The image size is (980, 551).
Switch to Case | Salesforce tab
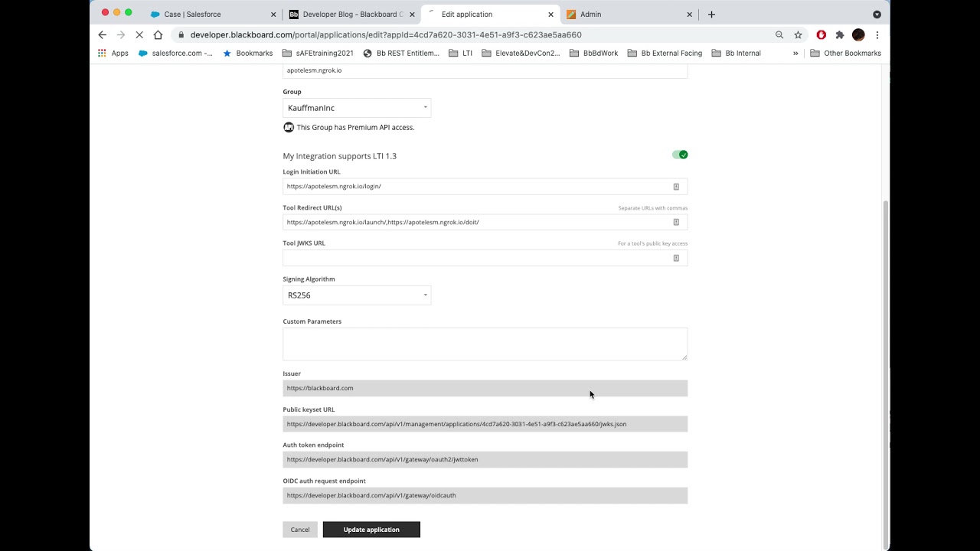212,15
